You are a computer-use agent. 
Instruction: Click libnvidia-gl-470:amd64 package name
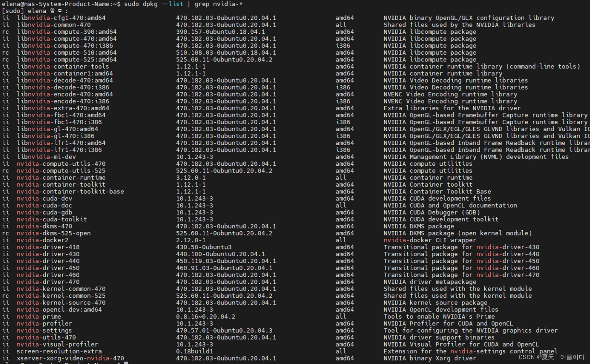(x=57, y=129)
